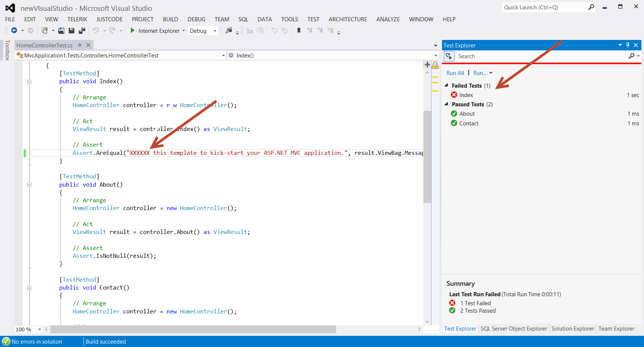
Task: Open the TELERIK menu
Action: coord(77,19)
